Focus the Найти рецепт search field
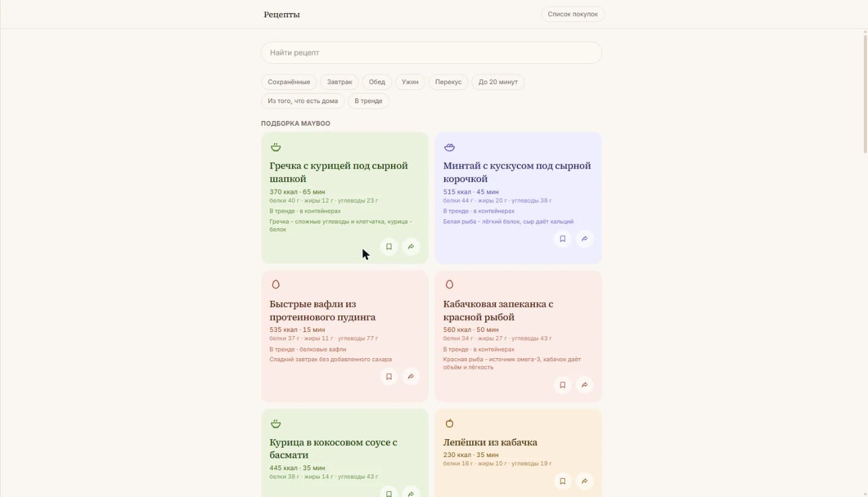This screenshot has width=868, height=497. tap(432, 52)
